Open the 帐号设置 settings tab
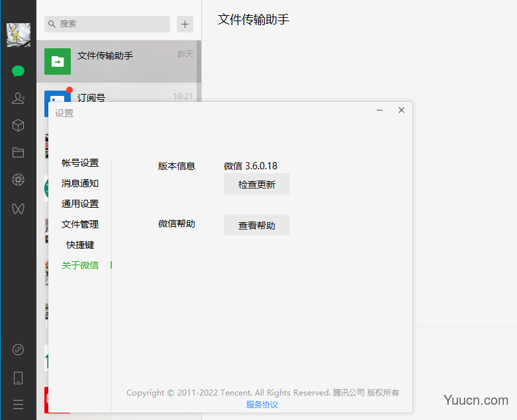The height and width of the screenshot is (420, 517). click(80, 163)
